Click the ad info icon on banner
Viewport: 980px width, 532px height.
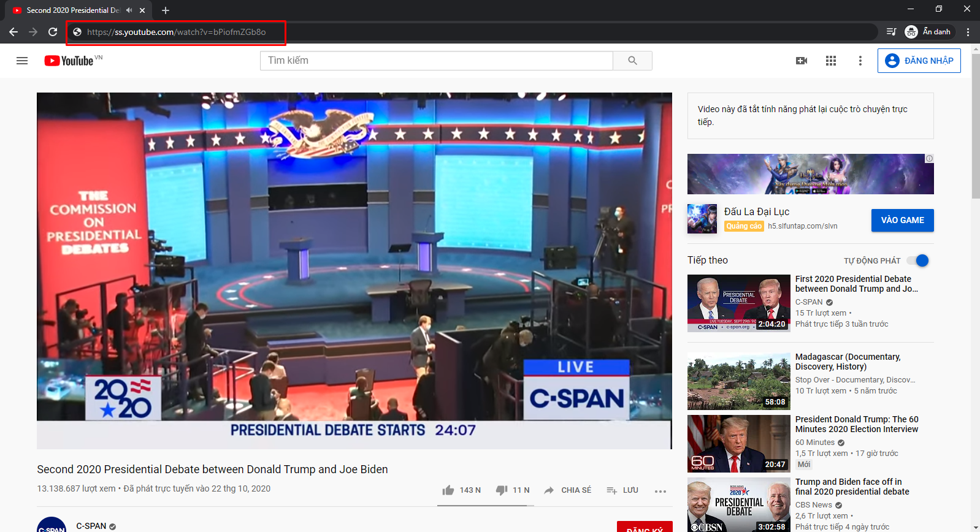point(929,159)
